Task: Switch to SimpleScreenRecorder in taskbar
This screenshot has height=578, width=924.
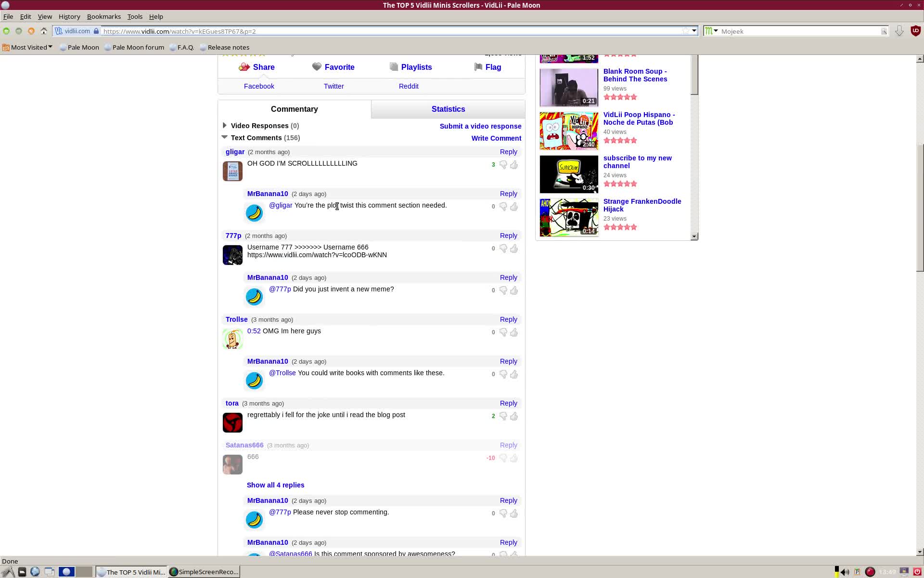Action: 204,572
